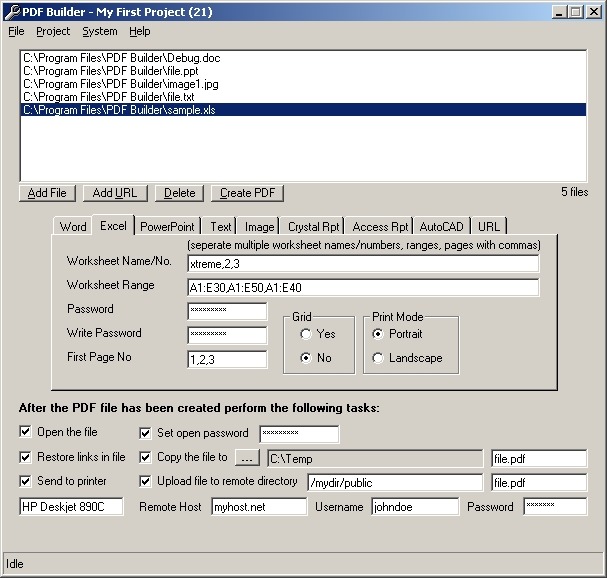
Task: Click the open password input field
Action: 299,434
